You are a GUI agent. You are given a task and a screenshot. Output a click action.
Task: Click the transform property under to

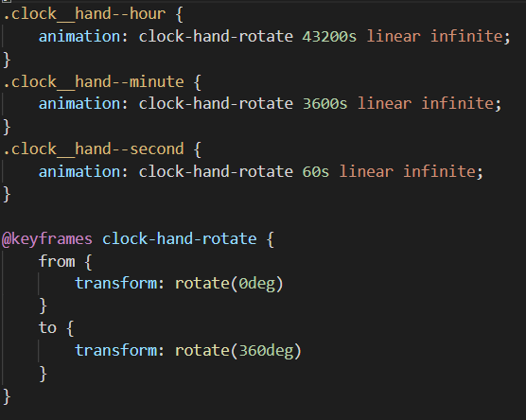pyautogui.click(x=115, y=351)
